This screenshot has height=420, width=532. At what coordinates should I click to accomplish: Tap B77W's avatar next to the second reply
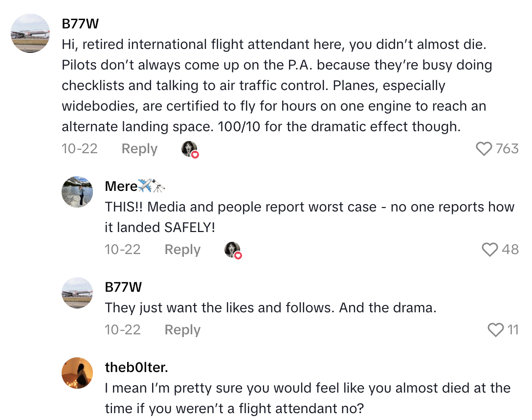coord(77,295)
